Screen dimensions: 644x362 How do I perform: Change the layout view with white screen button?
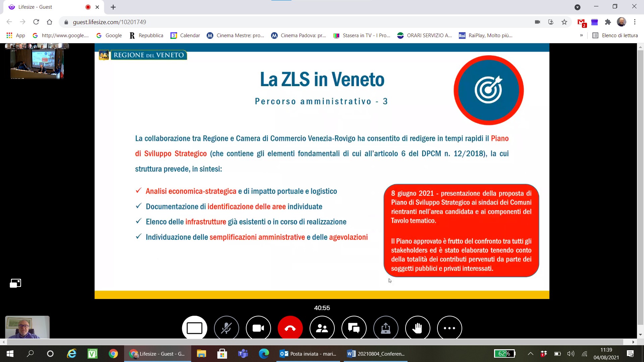tap(195, 328)
